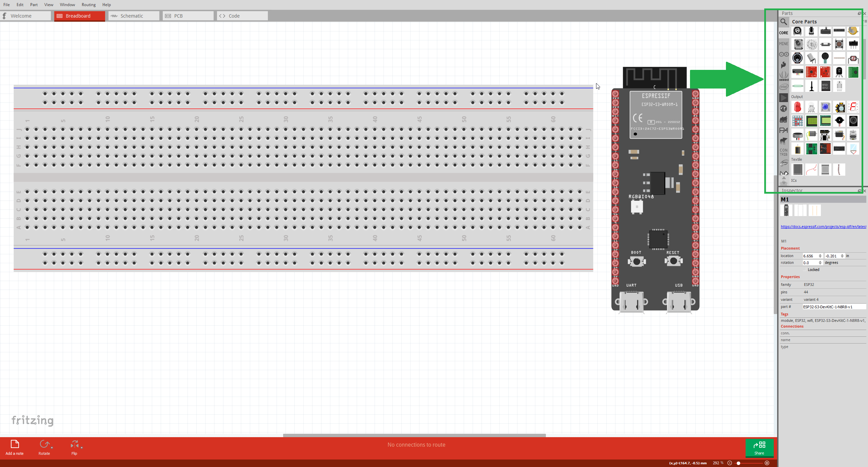This screenshot has height=467, width=868.
Task: Toggle the Locked checkbox
Action: [805, 270]
